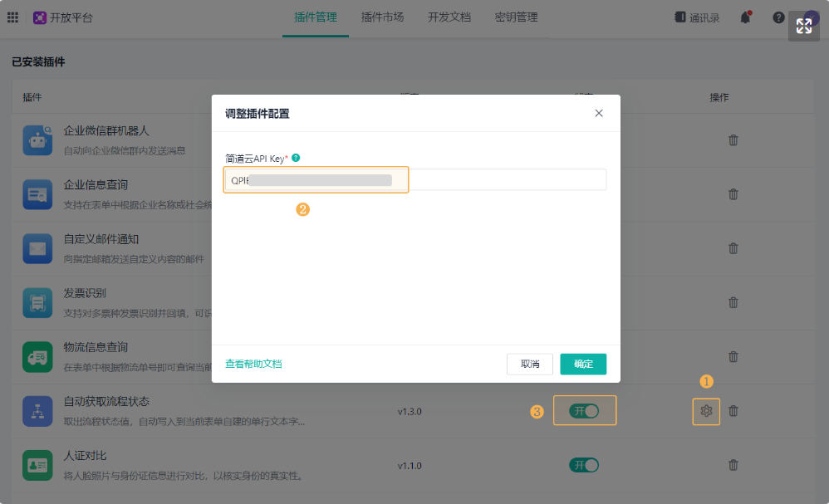829x504 pixels.
Task: Open the 开发文档 tab
Action: click(x=448, y=17)
